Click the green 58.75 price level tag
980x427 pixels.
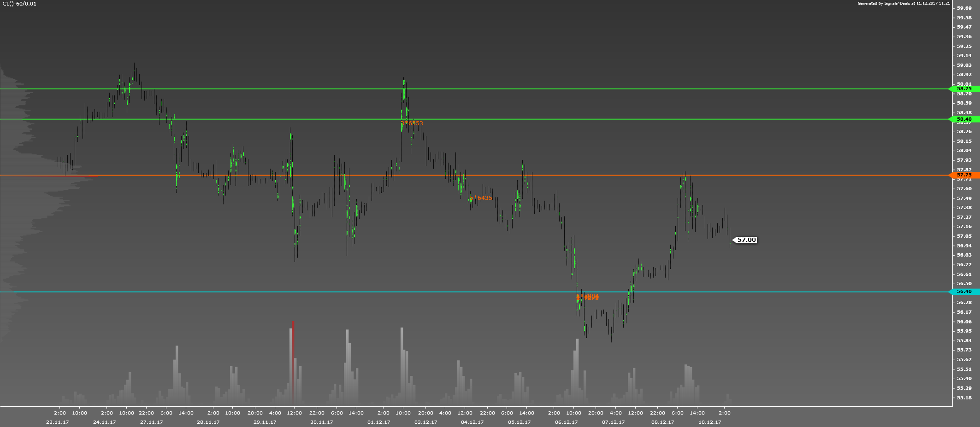coord(964,89)
